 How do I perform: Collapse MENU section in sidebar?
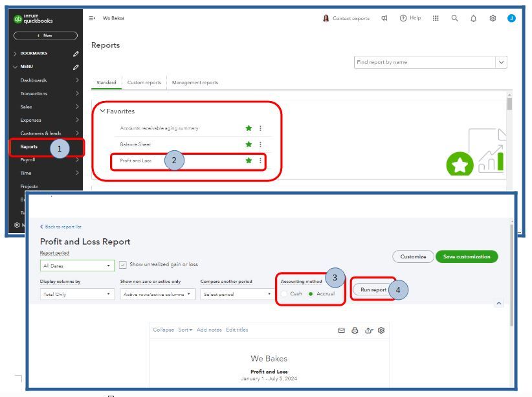point(15,67)
